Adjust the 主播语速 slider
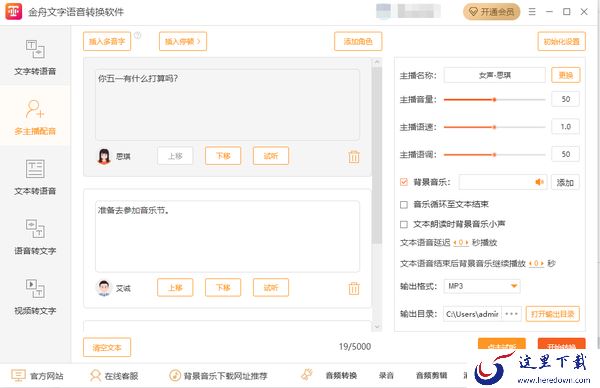The width and height of the screenshot is (600, 388). [494, 127]
